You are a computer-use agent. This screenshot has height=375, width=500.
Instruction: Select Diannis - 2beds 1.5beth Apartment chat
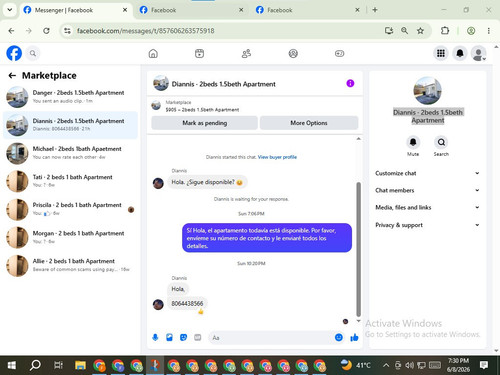pyautogui.click(x=70, y=125)
